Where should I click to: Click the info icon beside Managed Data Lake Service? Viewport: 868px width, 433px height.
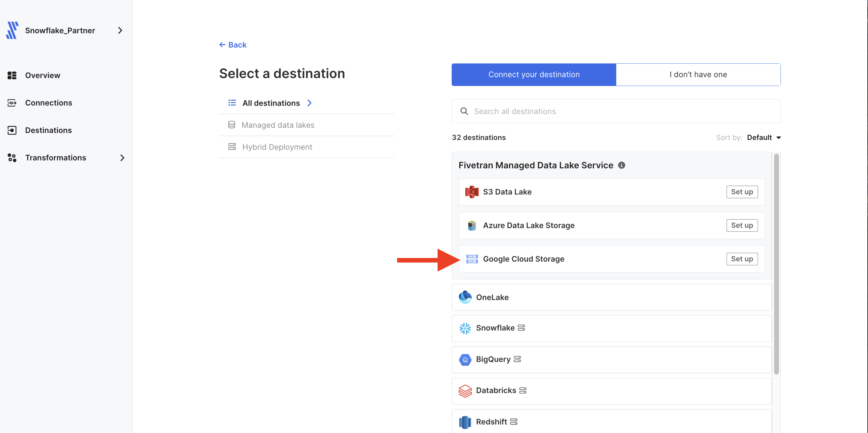(621, 165)
